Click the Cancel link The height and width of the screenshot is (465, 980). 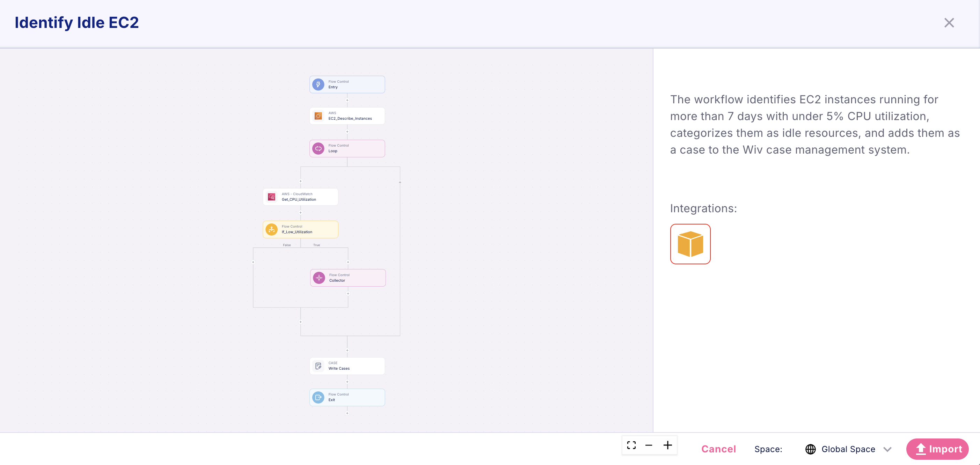tap(719, 449)
